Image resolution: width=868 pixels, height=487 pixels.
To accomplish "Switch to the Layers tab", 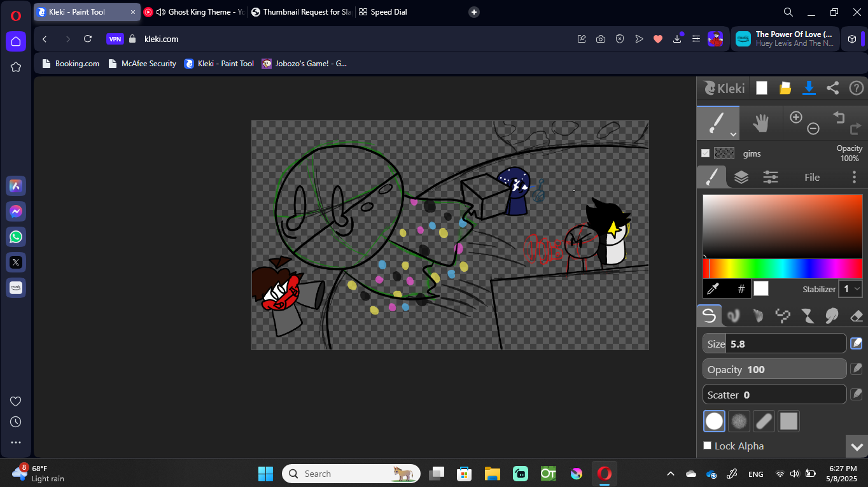I will [741, 177].
